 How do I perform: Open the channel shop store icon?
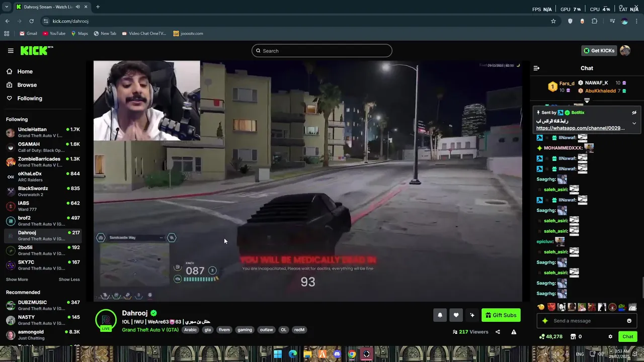573,337
